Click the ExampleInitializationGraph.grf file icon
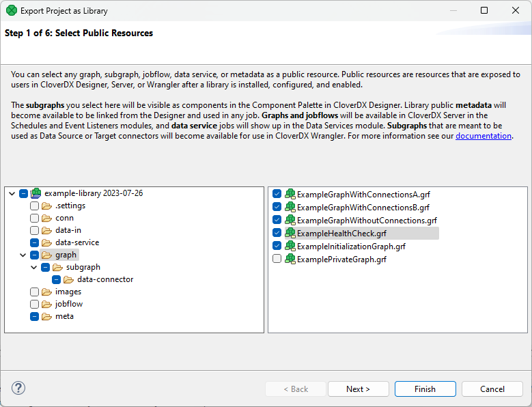532x407 pixels. pyautogui.click(x=290, y=246)
